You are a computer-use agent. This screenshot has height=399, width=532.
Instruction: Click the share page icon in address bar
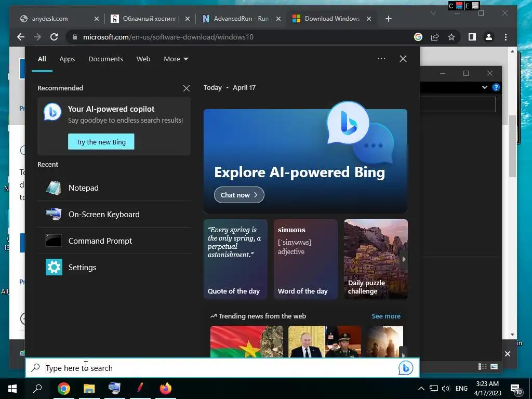pyautogui.click(x=435, y=37)
